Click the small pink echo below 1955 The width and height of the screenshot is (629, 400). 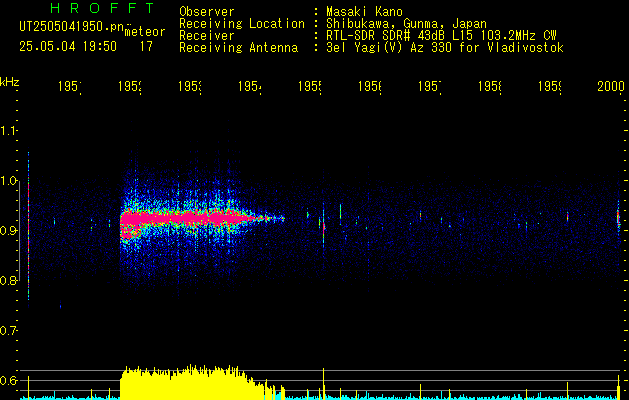pos(324,229)
